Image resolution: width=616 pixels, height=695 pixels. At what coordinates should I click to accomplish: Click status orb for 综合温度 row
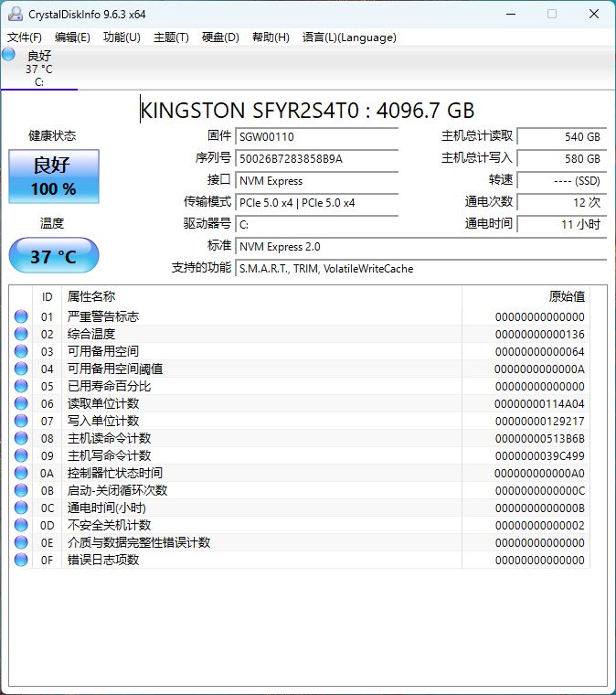click(21, 334)
